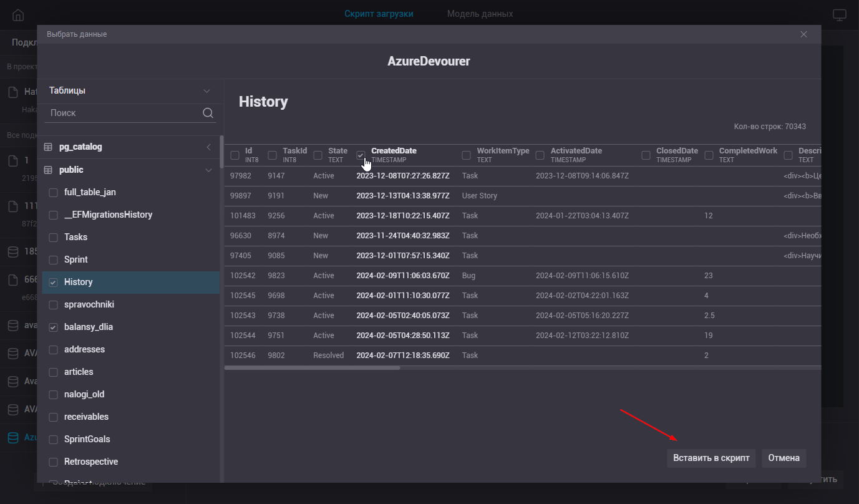This screenshot has height=504, width=859.
Task: Click the search magnifier icon in tables panel
Action: [208, 113]
